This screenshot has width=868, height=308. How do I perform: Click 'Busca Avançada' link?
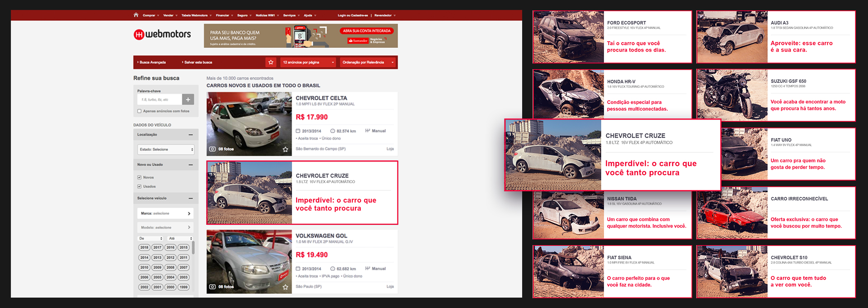(151, 62)
